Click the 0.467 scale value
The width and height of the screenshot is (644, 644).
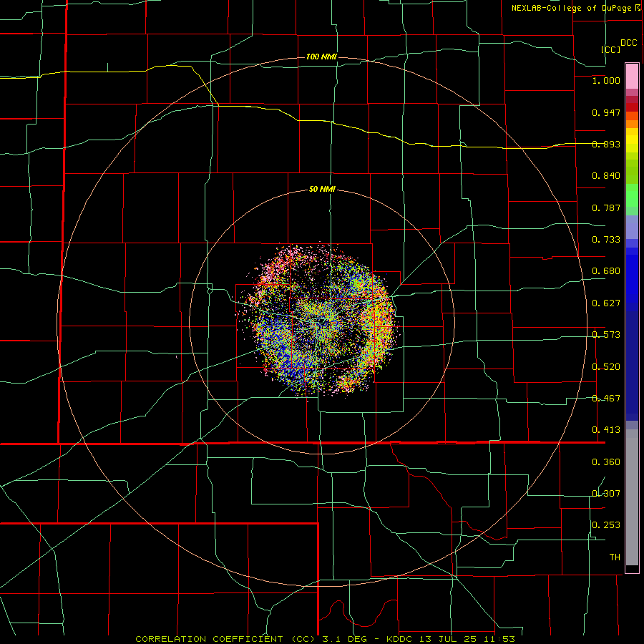coord(606,399)
